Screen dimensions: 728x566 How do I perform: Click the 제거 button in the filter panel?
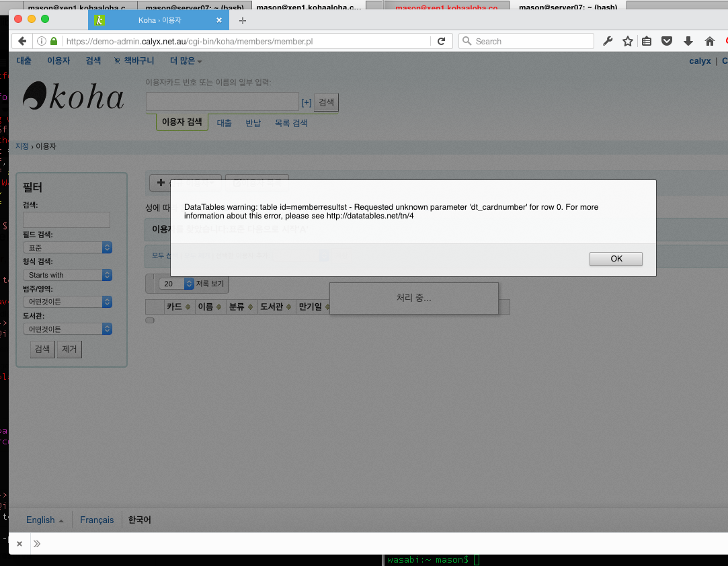click(x=69, y=349)
